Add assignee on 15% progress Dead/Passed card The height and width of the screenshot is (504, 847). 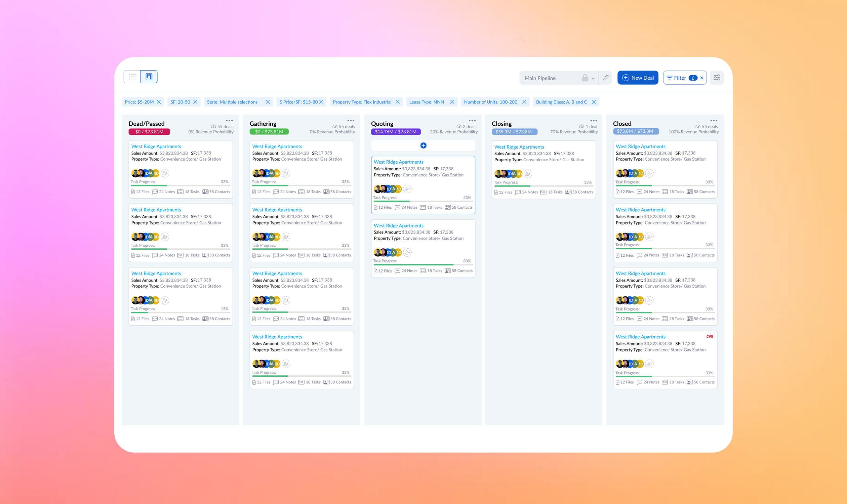click(165, 300)
